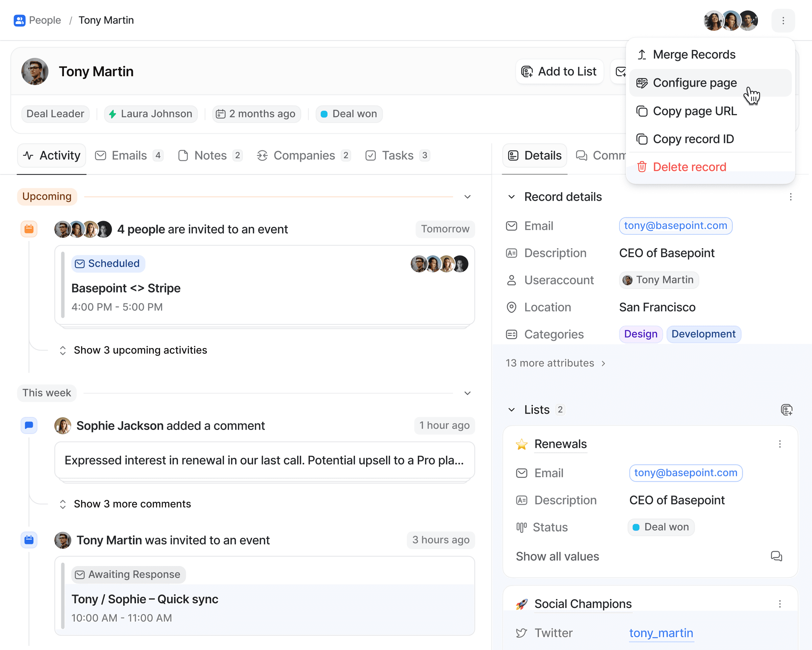Open Renewals list options menu

click(x=780, y=444)
